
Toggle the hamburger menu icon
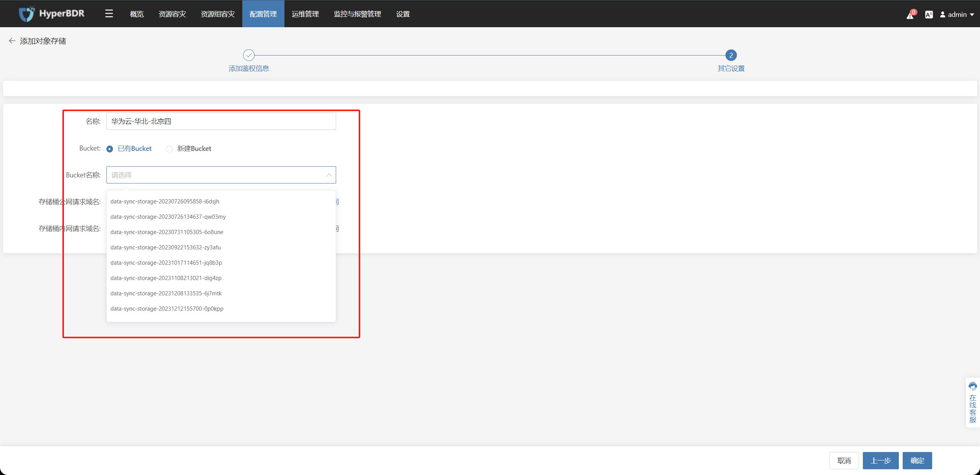109,14
